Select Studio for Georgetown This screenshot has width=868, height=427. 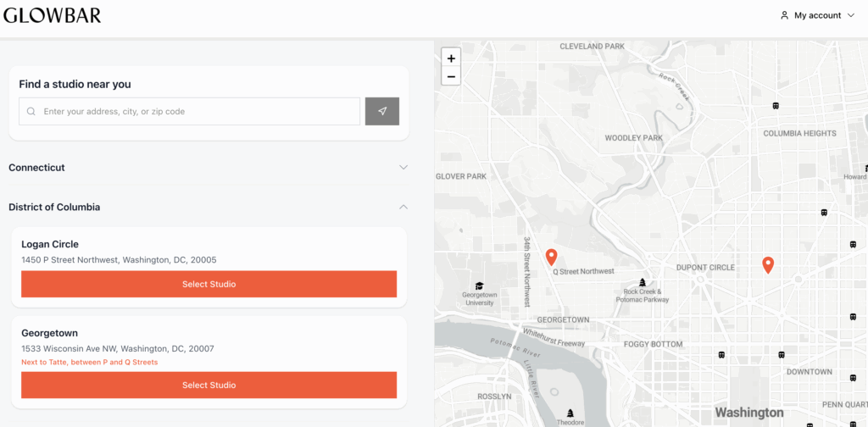(x=209, y=385)
